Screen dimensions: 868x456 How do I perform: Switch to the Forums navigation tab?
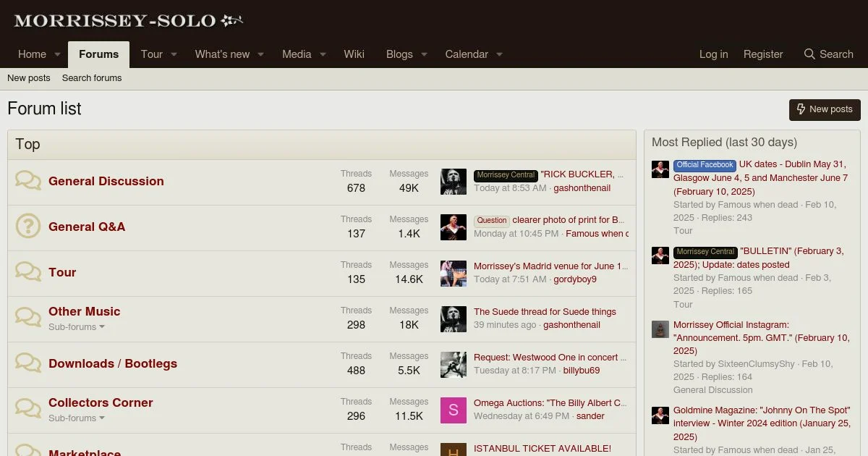[98, 54]
